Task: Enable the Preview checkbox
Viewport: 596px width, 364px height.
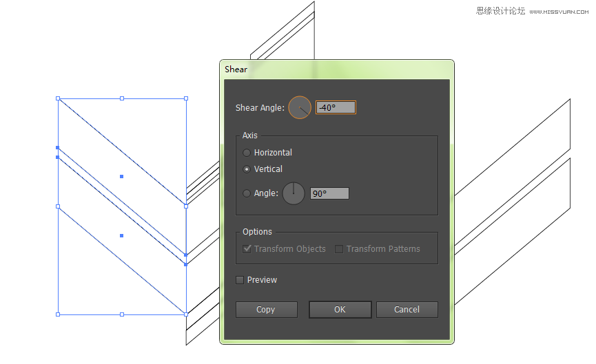Action: tap(240, 280)
